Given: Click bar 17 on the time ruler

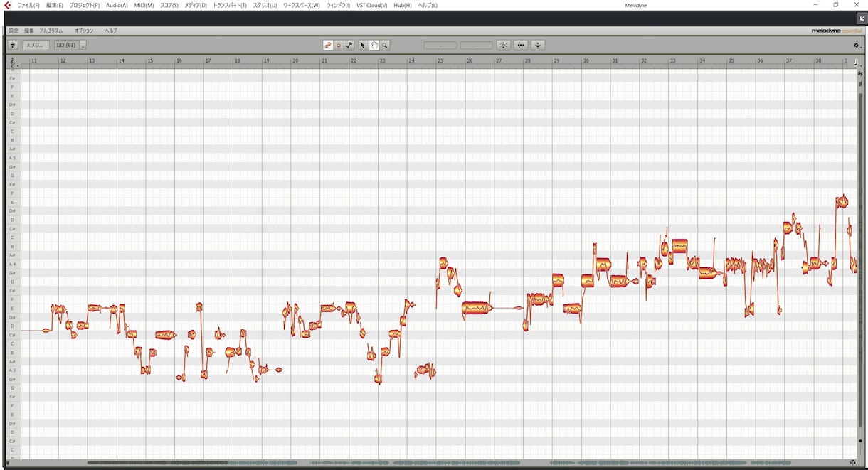Looking at the screenshot, I should pyautogui.click(x=208, y=61).
